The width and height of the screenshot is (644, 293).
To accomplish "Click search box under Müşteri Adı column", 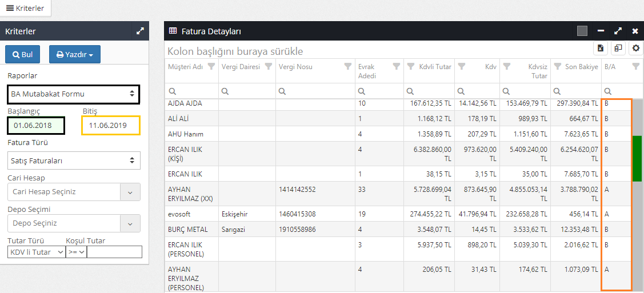I will pos(191,91).
